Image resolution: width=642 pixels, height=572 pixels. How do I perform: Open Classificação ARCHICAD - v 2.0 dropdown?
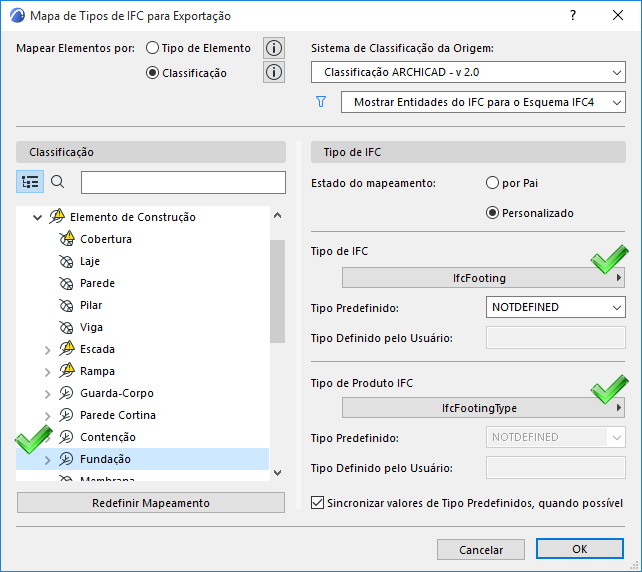pyautogui.click(x=467, y=72)
